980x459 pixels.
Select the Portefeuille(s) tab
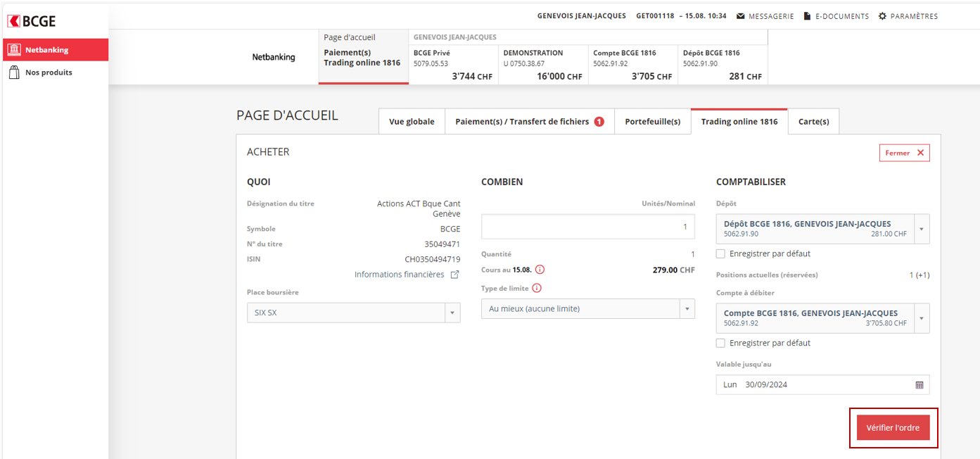click(x=653, y=122)
